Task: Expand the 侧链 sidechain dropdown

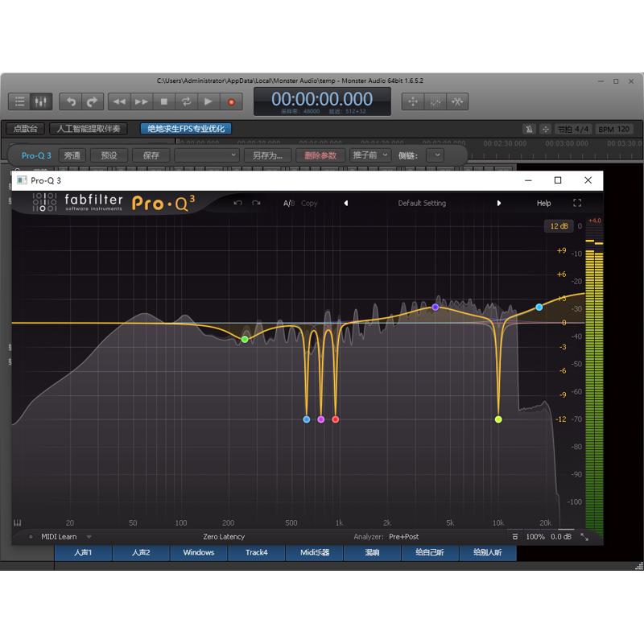Action: [x=436, y=155]
